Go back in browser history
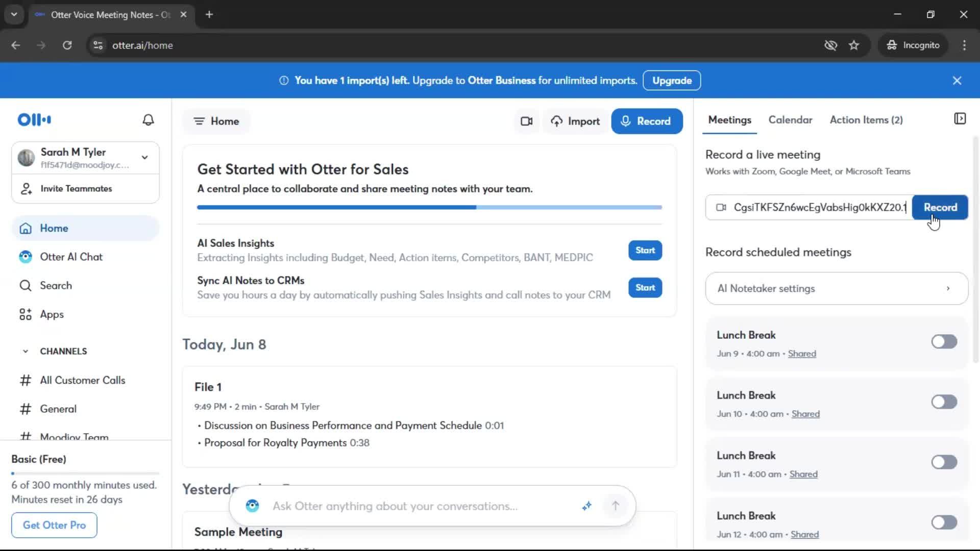Screen dimensions: 980x551 [x=16, y=45]
